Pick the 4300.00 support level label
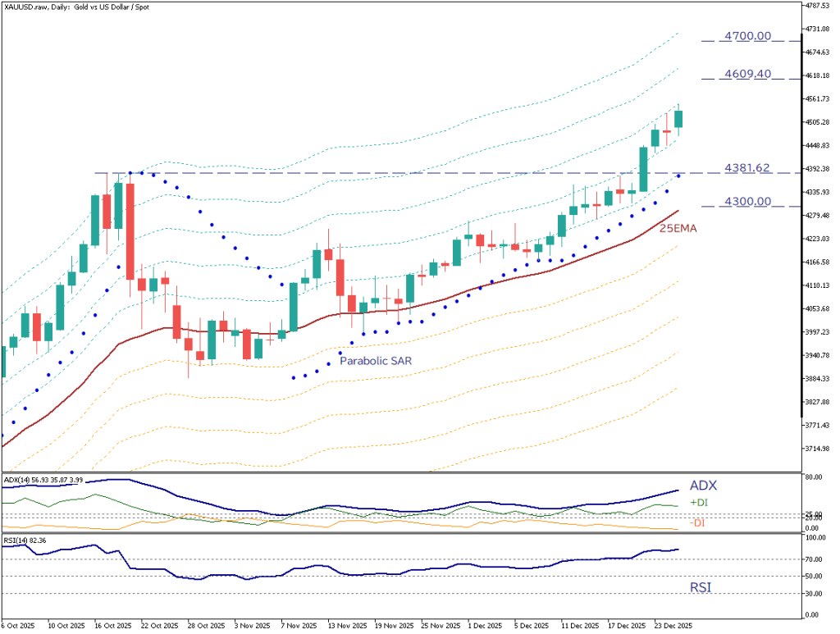This screenshot has height=634, width=840. (x=747, y=201)
